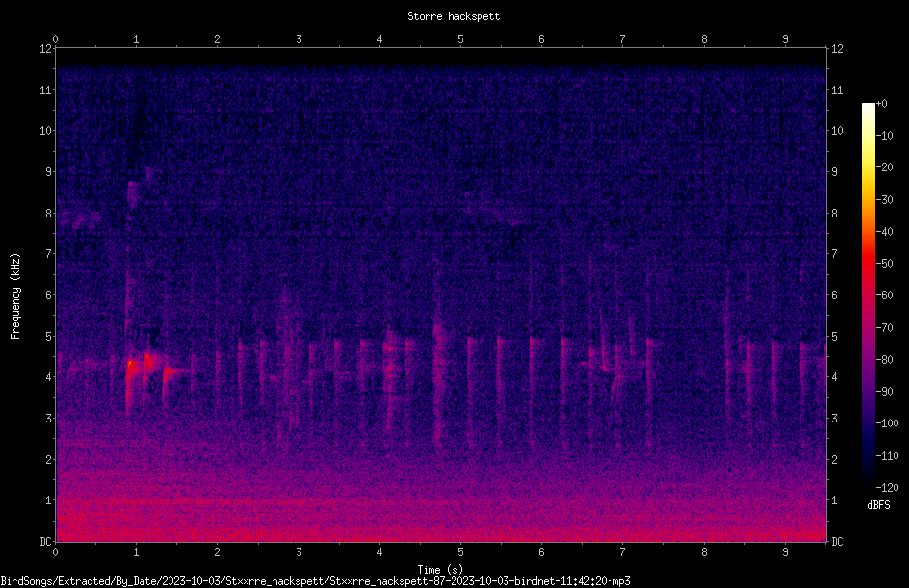This screenshot has height=588, width=909.
Task: Click the "-110" color scale label
Action: point(888,456)
